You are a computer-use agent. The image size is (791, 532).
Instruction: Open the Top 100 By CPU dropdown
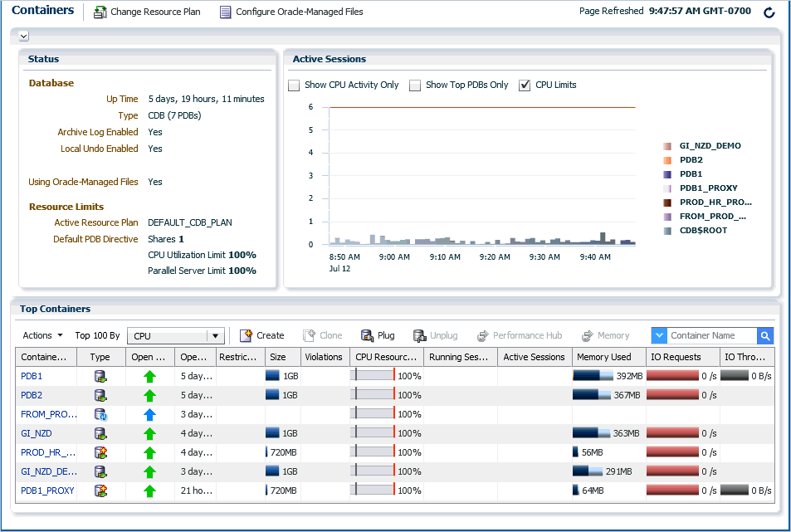pyautogui.click(x=216, y=336)
